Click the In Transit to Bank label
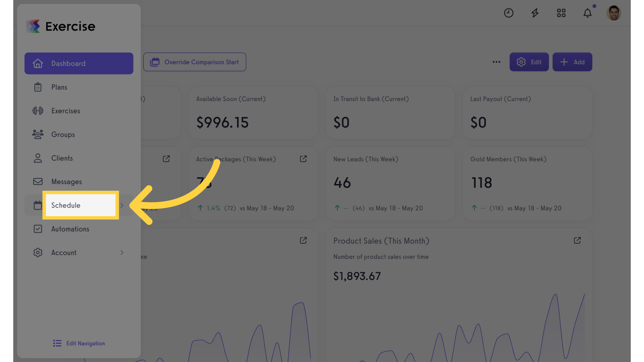 [371, 99]
